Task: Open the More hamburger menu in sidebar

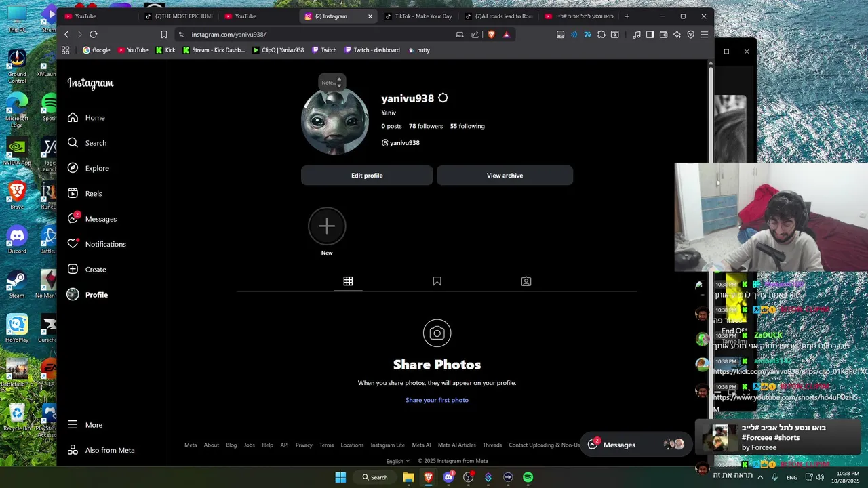Action: (85, 425)
